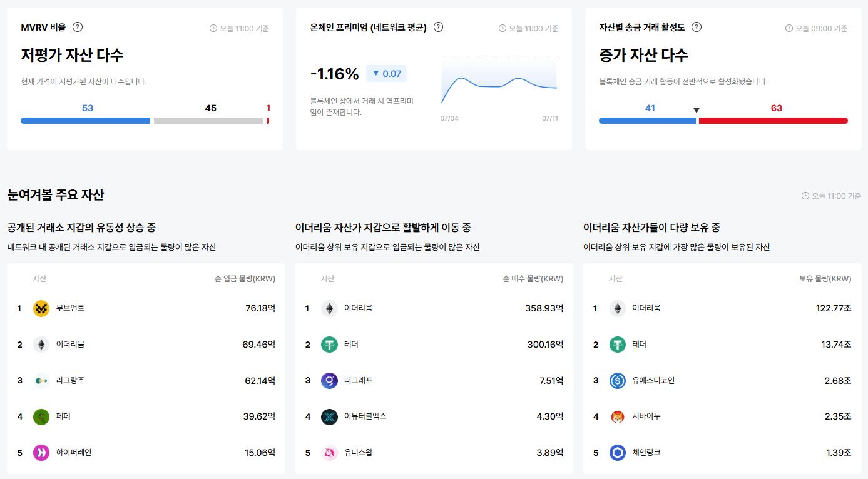Click the 이뮤터블엑스 coin icon
Screen dimensions: 868x479
[329, 416]
